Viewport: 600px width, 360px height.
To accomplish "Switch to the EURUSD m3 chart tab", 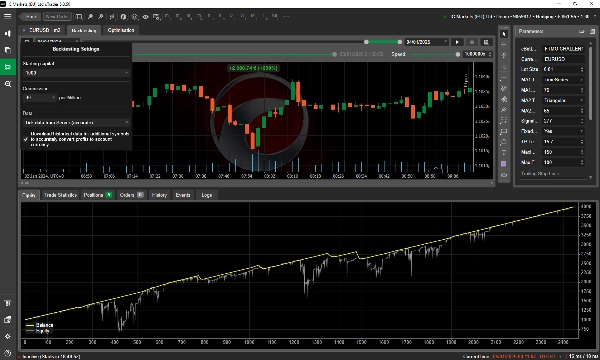I will (x=42, y=30).
